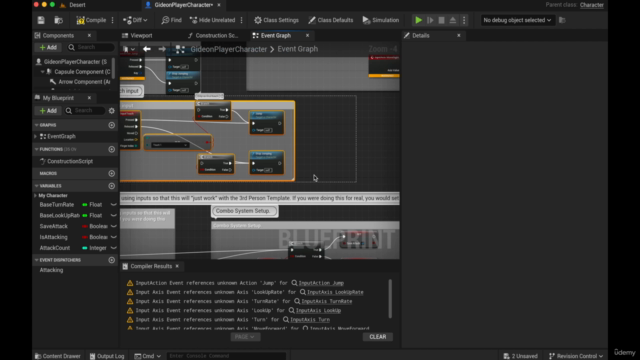The image size is (640, 360).
Task: Select the Attacking event dispatcher
Action: point(51,270)
